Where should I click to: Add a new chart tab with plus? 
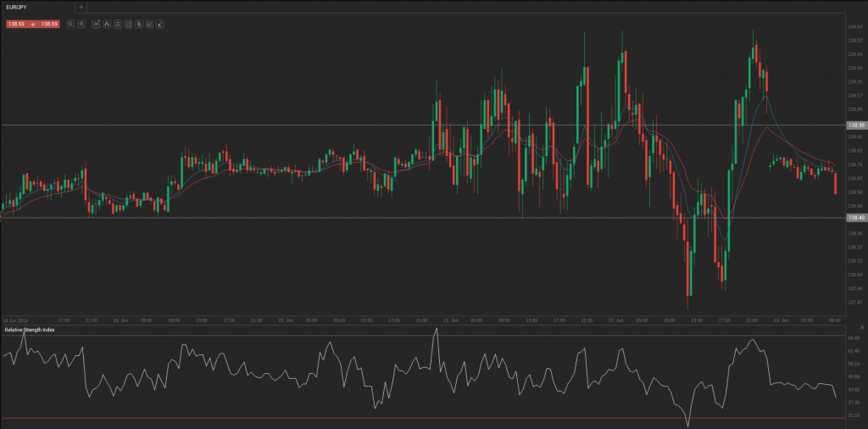click(x=81, y=6)
